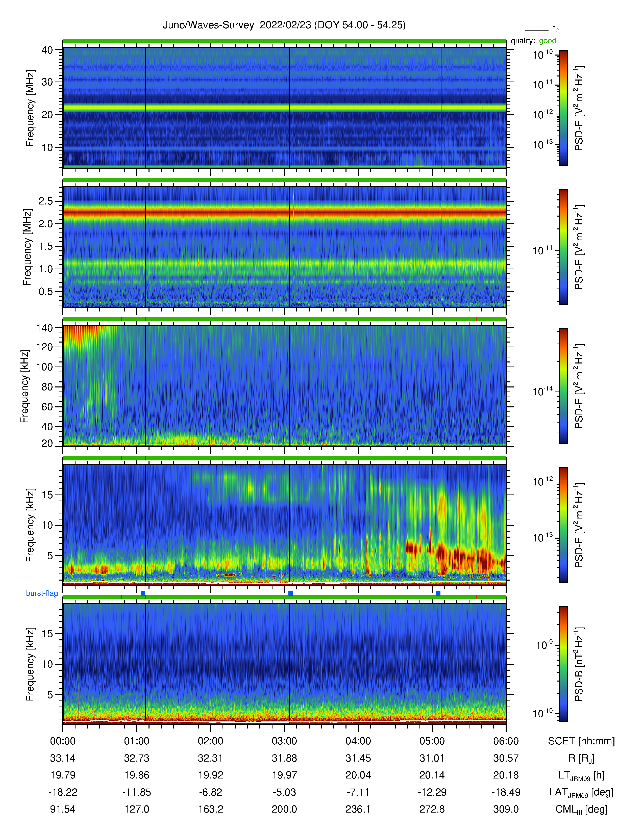Click the R [RJ] row label

pyautogui.click(x=581, y=758)
